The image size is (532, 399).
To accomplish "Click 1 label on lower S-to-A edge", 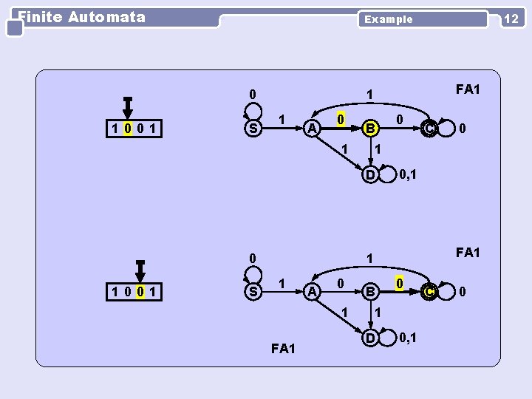I will (282, 284).
